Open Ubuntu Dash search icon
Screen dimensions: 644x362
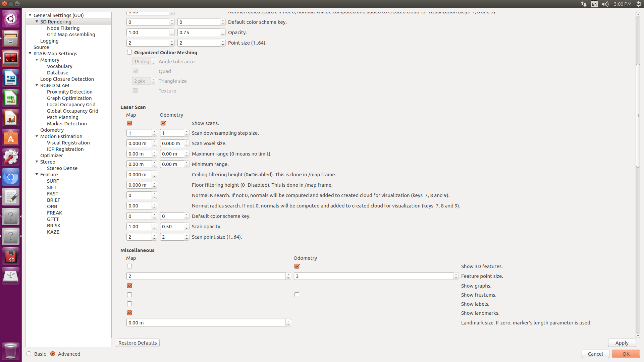tap(11, 19)
